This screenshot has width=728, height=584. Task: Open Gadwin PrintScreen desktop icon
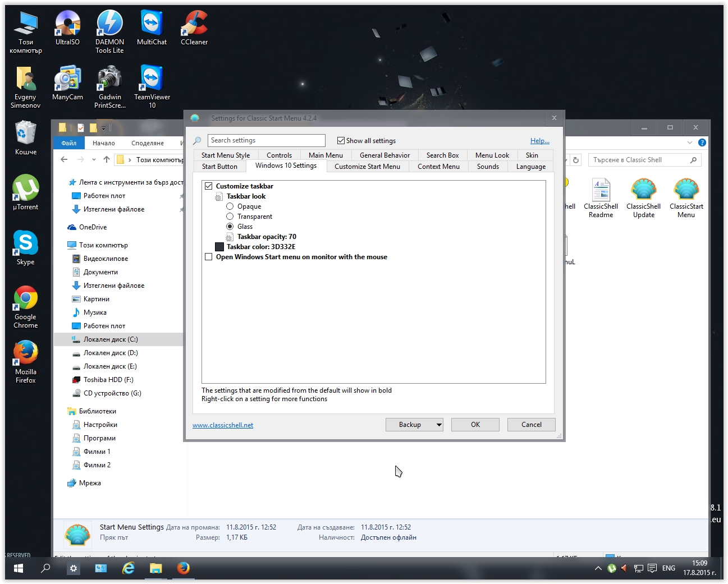click(109, 86)
